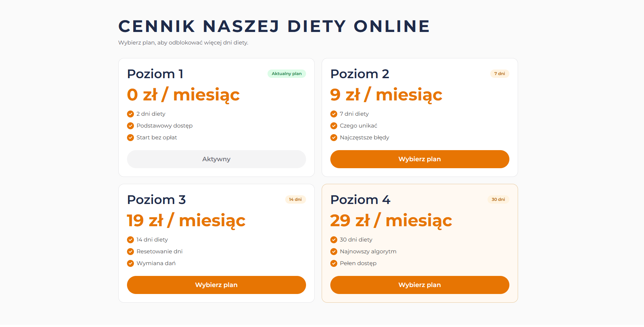Viewport: 644px width, 327px height.
Task: Click the checkmark icon beside "Start bez opłat"
Action: 130,137
